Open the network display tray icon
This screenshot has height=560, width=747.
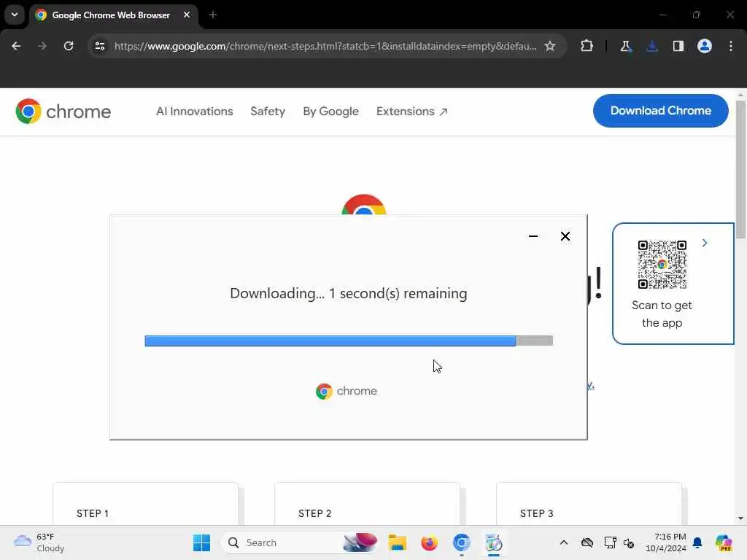(x=610, y=542)
